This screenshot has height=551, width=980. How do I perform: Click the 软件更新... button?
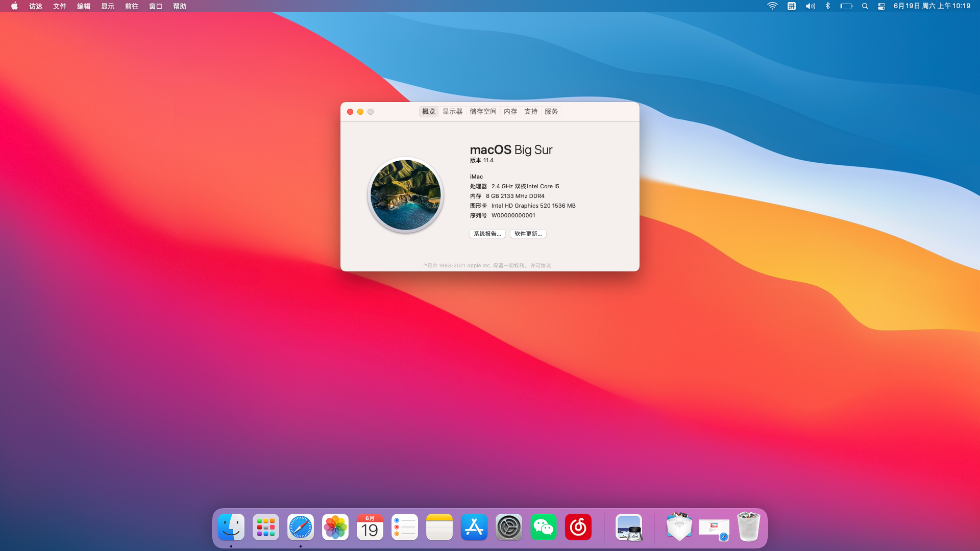[x=528, y=234]
